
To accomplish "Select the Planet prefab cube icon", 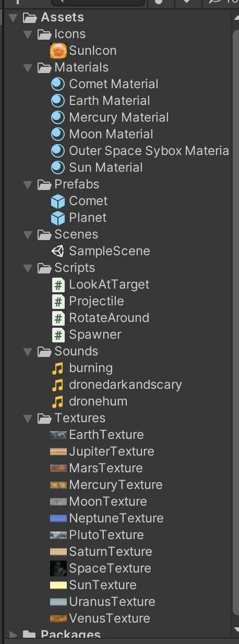I will 58,218.
